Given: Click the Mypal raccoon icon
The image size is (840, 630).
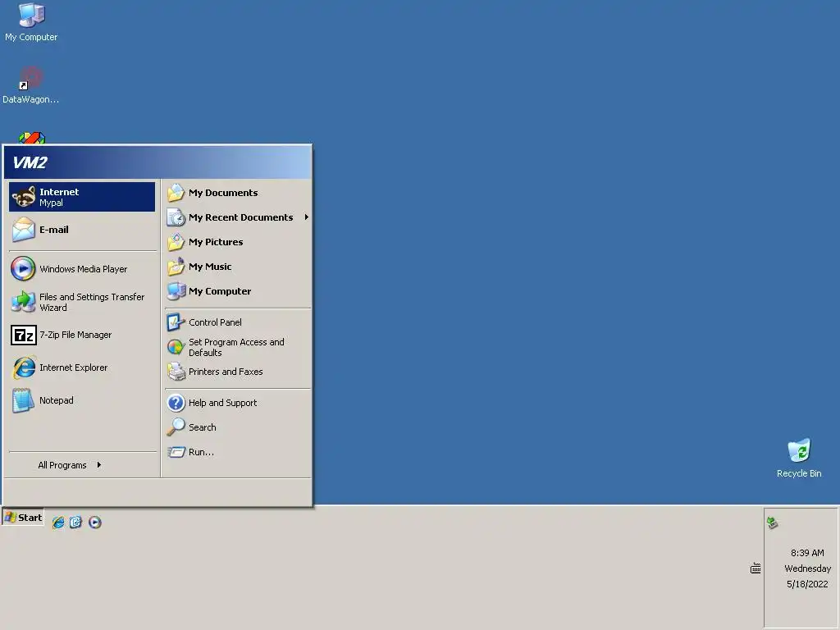Looking at the screenshot, I should 24,197.
